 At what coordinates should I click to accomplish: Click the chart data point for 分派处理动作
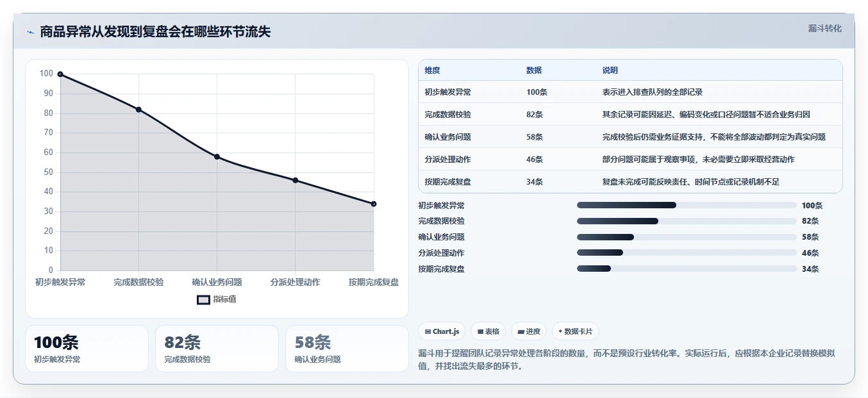point(296,180)
